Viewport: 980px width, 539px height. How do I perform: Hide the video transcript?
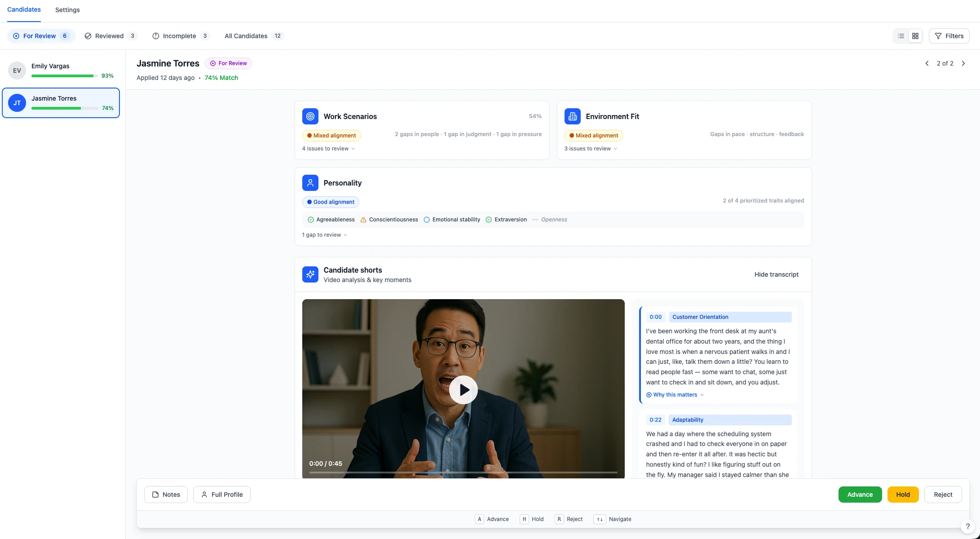coord(776,274)
